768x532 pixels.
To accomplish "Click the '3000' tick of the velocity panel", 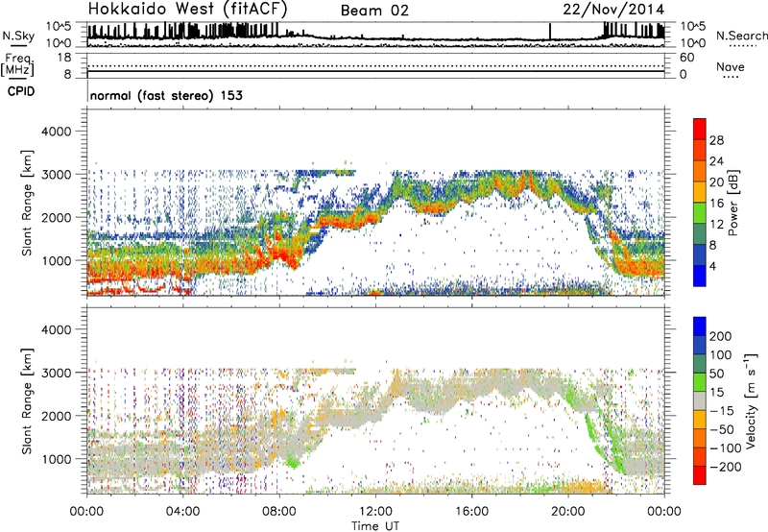I will coord(56,373).
